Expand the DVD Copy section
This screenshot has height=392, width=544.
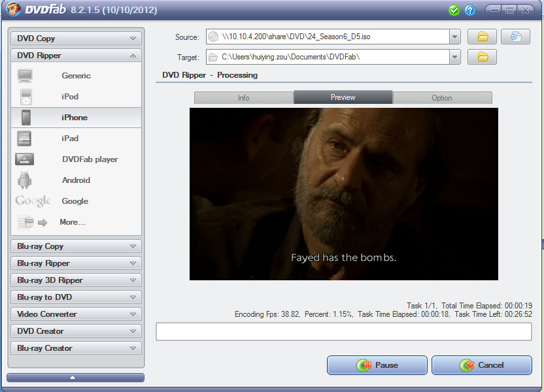[76, 39]
